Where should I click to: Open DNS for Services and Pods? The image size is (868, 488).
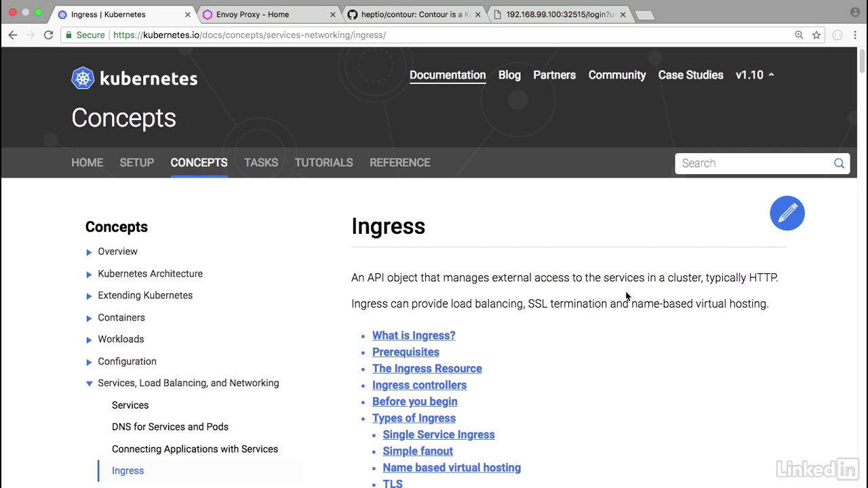tap(170, 427)
